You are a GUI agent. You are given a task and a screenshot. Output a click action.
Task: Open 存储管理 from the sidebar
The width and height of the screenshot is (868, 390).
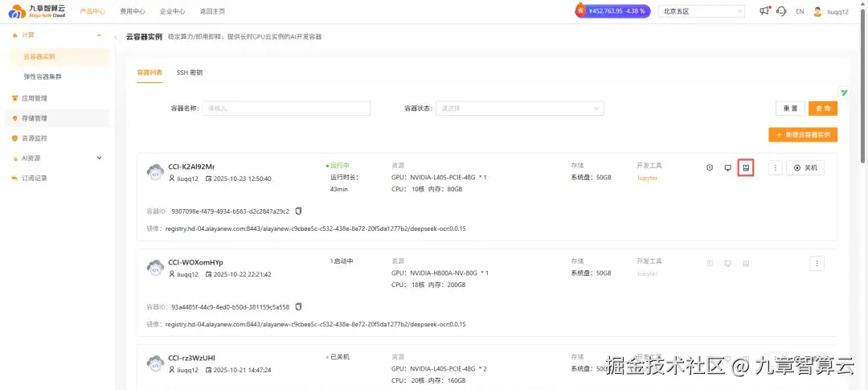pos(56,118)
